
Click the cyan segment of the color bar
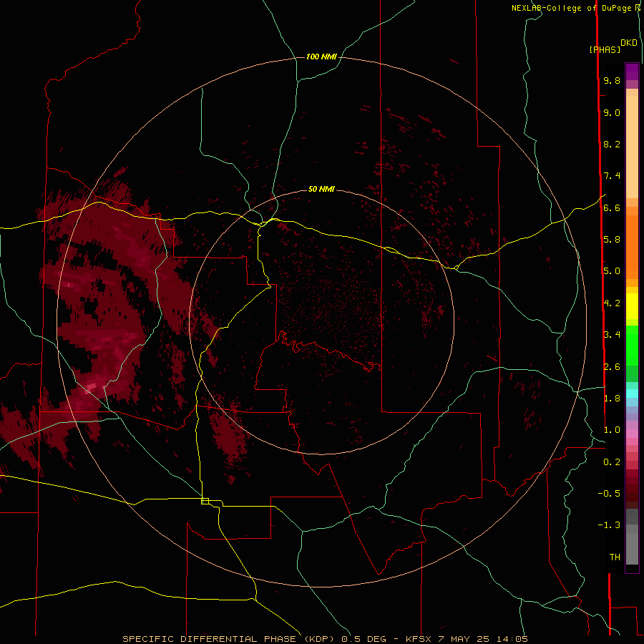pos(632,394)
